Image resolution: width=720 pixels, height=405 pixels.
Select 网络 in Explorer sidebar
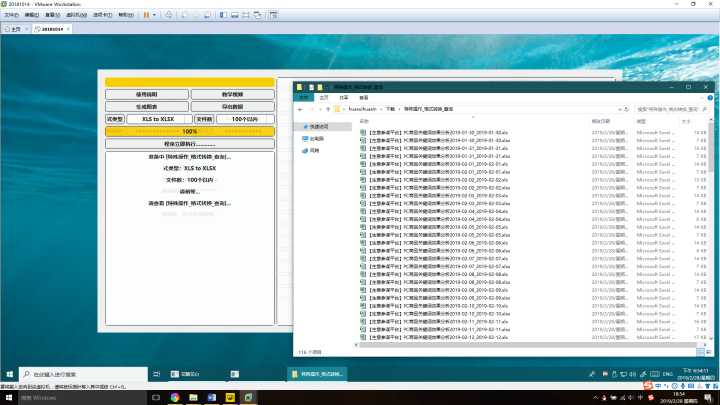coord(311,150)
